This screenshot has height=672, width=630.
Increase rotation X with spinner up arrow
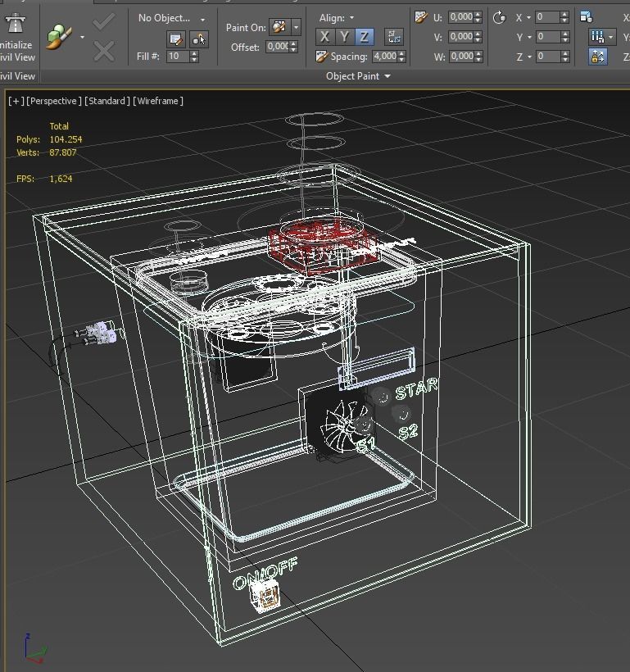click(564, 15)
